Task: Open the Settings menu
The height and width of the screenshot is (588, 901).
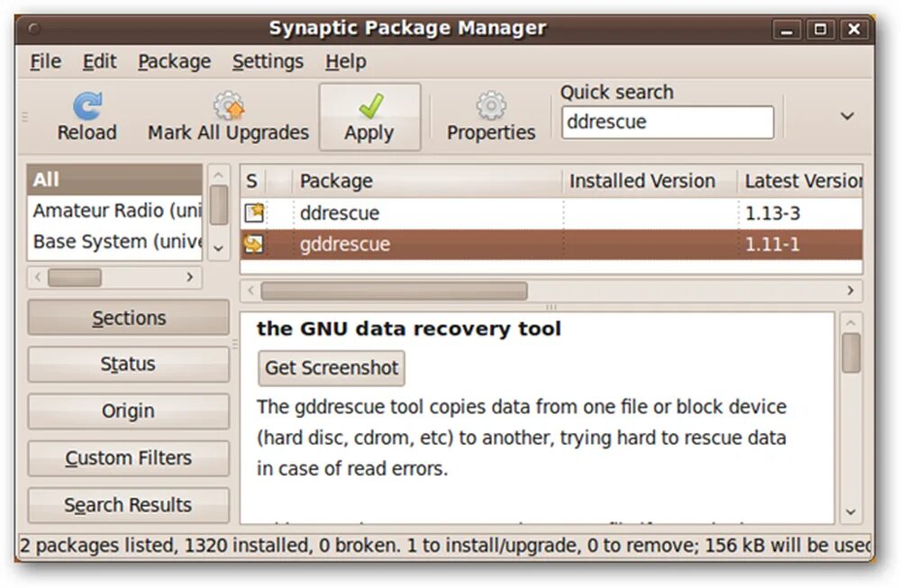Action: click(x=268, y=61)
